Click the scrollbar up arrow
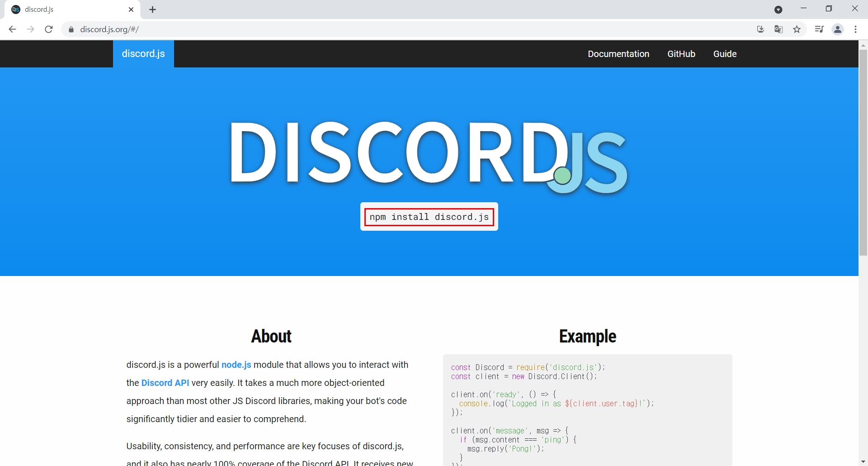The width and height of the screenshot is (868, 466). [863, 45]
